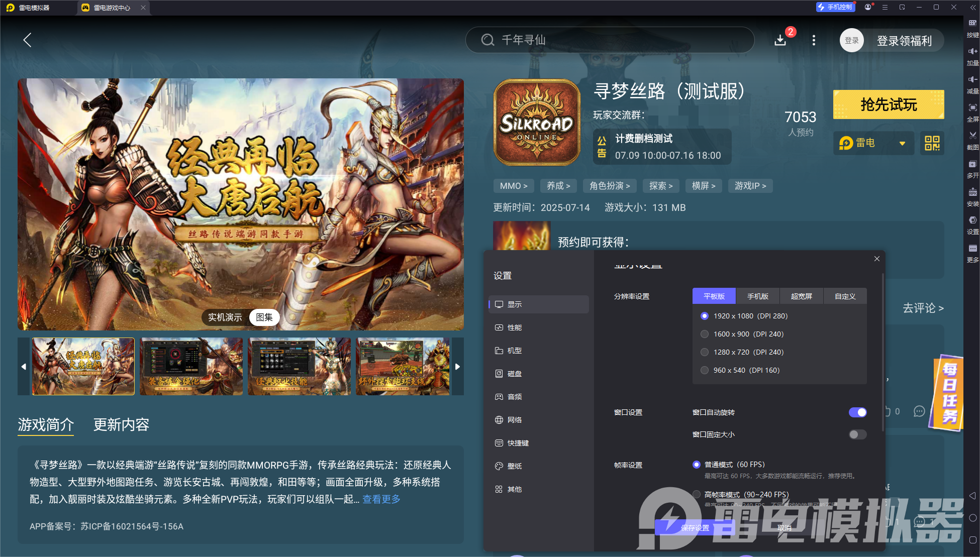Click the back arrow icon

[28, 40]
